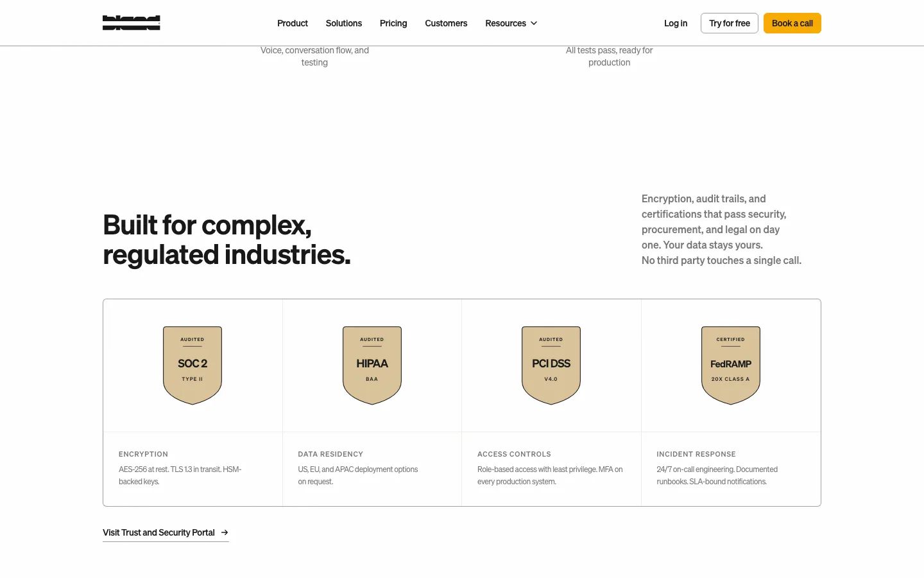Expand the Resources dropdown chevron

pyautogui.click(x=534, y=23)
